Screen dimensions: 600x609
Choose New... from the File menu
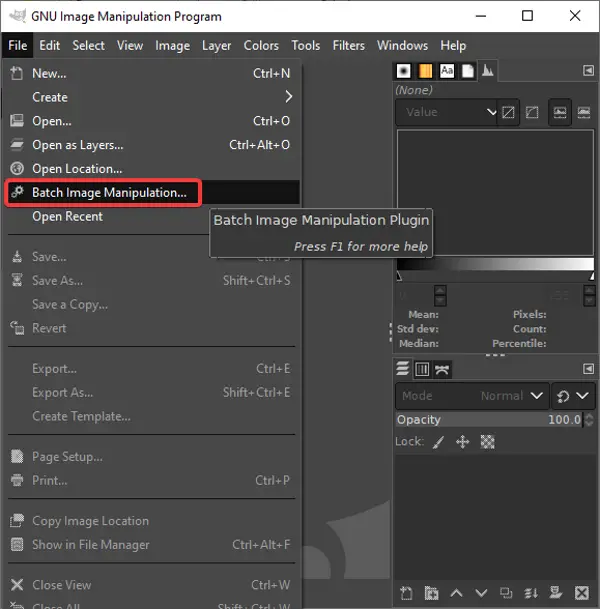pyautogui.click(x=151, y=73)
